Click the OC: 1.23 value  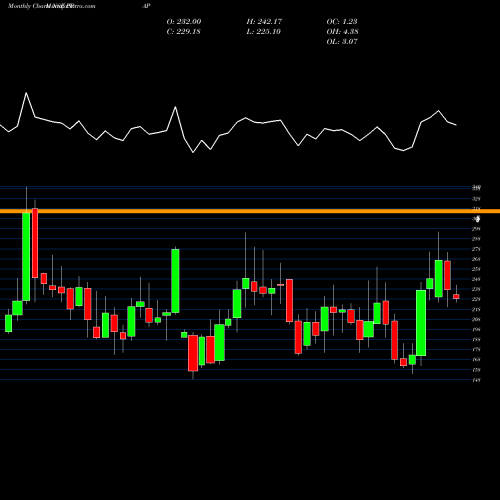[x=342, y=21]
